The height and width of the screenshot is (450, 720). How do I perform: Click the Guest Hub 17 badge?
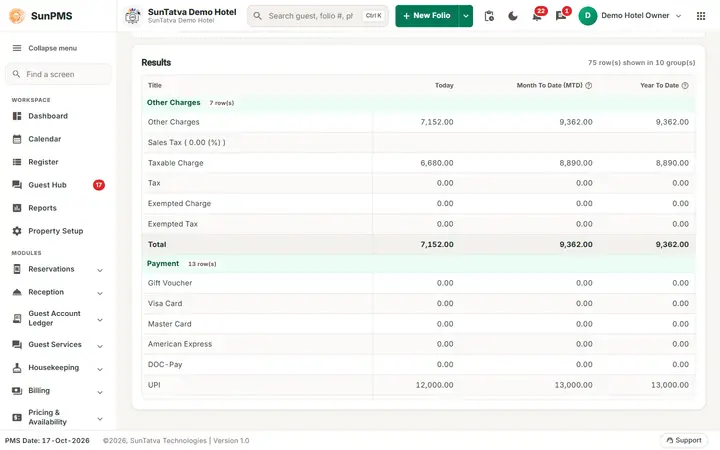click(x=99, y=185)
